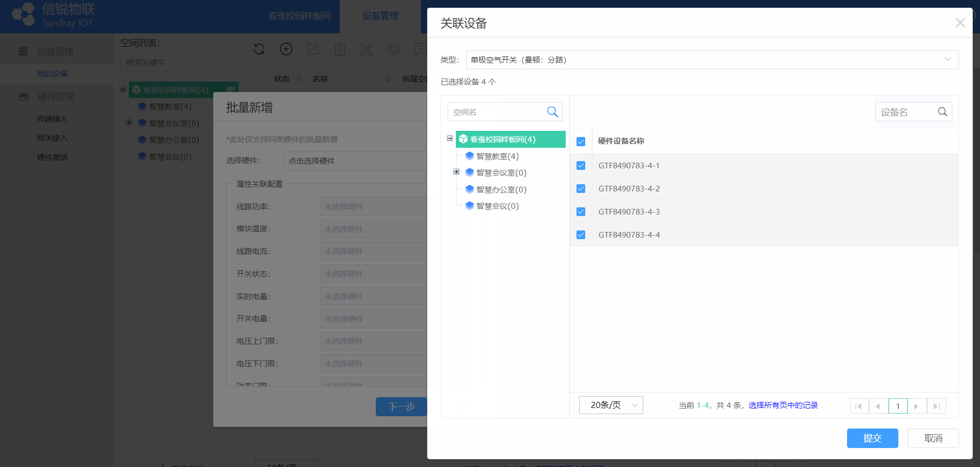
Task: Open the 20条/页 page size dropdown
Action: [611, 405]
